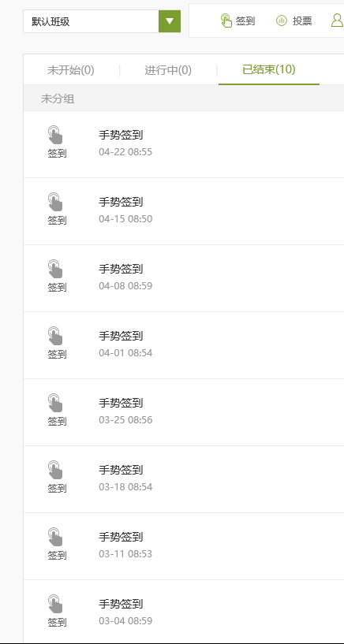Click sign-in icon for 03-11 08:53 entry
The height and width of the screenshot is (644, 344).
point(55,537)
